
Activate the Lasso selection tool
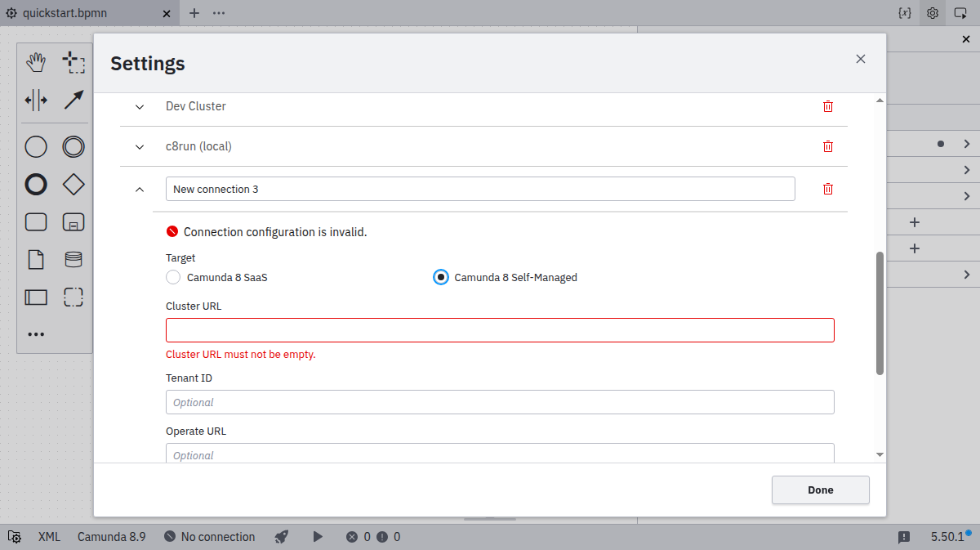point(73,62)
